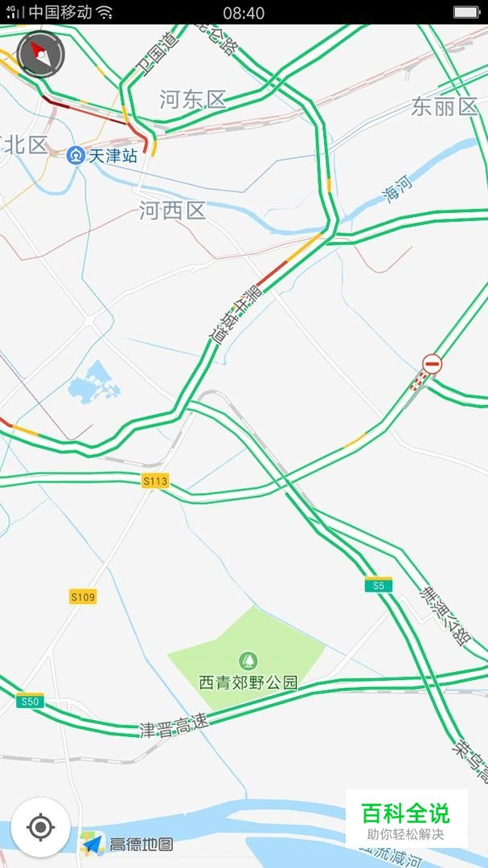Select the 河西区 district label
This screenshot has height=868, width=488.
pyautogui.click(x=172, y=211)
